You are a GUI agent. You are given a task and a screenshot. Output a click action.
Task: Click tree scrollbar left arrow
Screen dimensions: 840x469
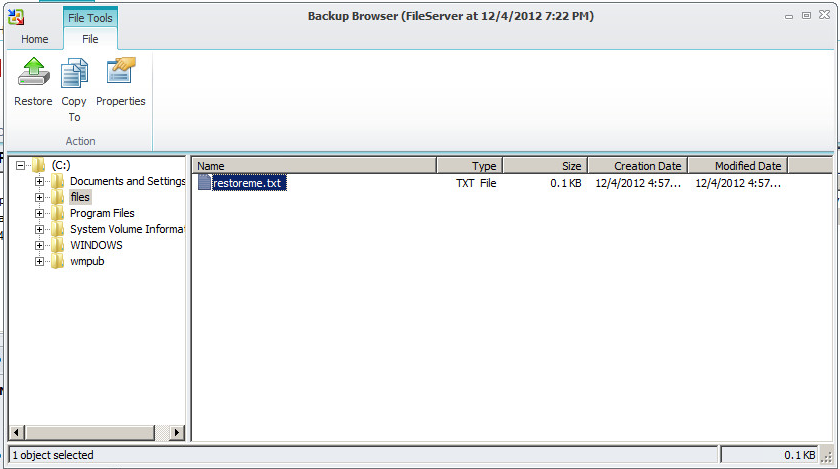(17, 432)
